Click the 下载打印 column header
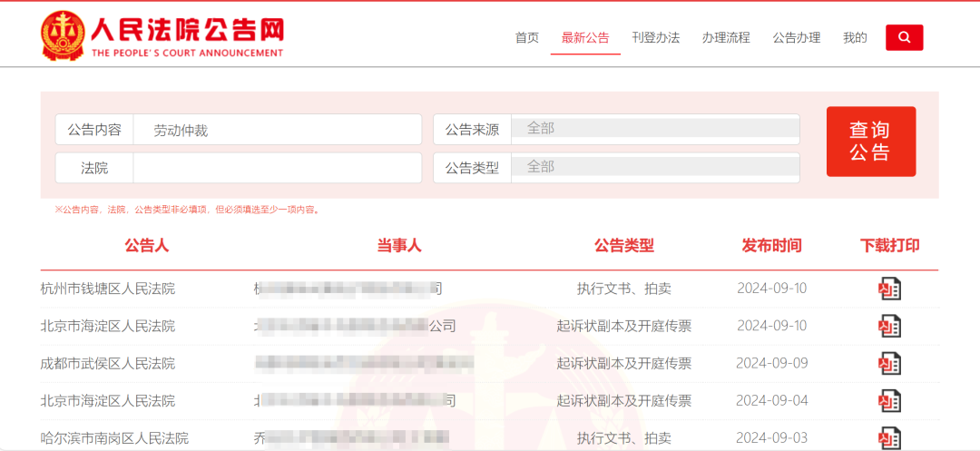 tap(889, 246)
